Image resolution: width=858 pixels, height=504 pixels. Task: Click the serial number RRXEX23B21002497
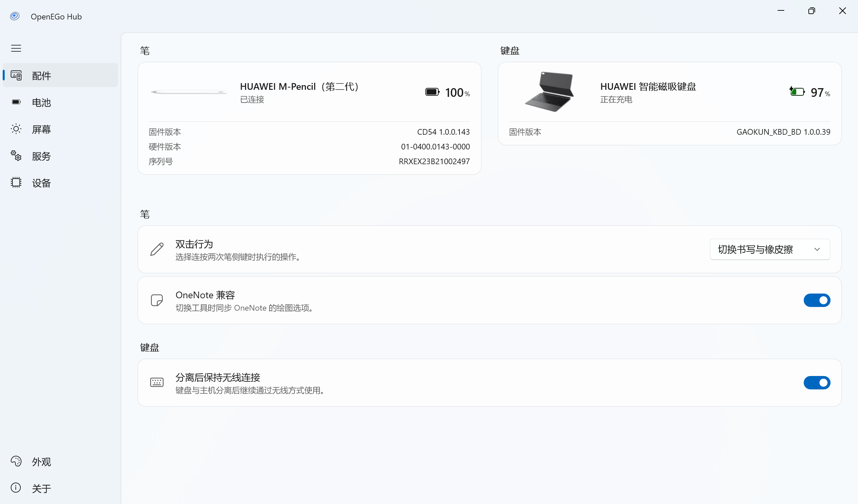click(x=434, y=161)
